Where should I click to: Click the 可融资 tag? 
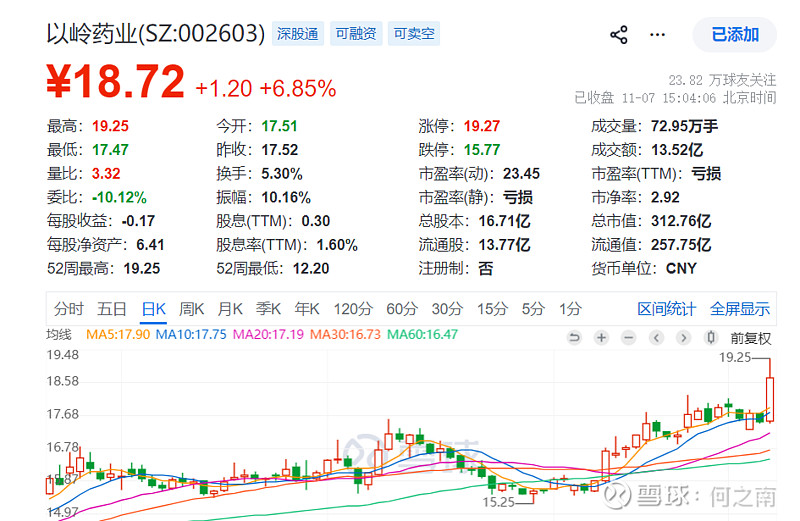pos(356,34)
